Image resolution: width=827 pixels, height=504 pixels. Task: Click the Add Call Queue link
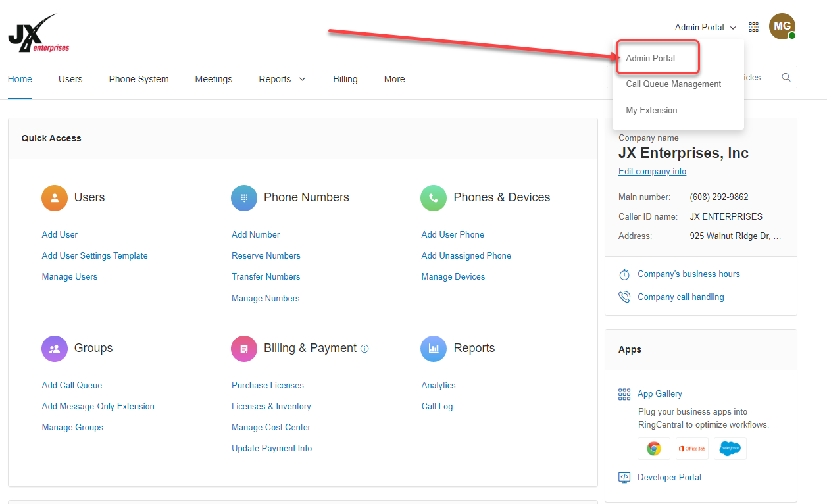72,385
